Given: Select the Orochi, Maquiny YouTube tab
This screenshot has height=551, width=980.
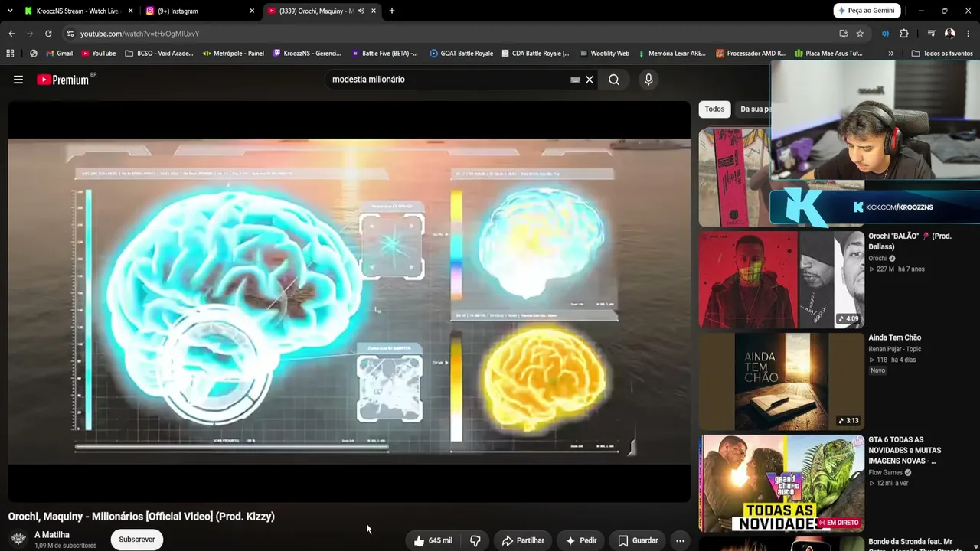Looking at the screenshot, I should pyautogui.click(x=322, y=11).
